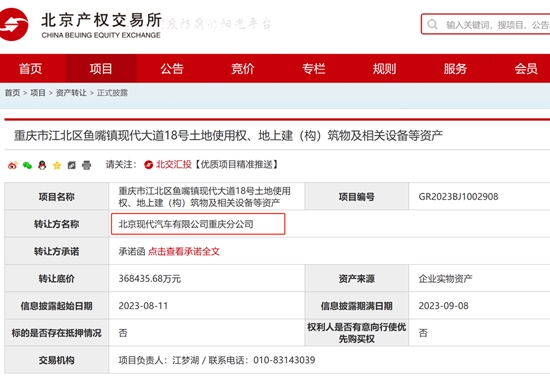550x378 pixels.
Task: Click the Beijing Equity Exchange logo
Action: pos(81,24)
